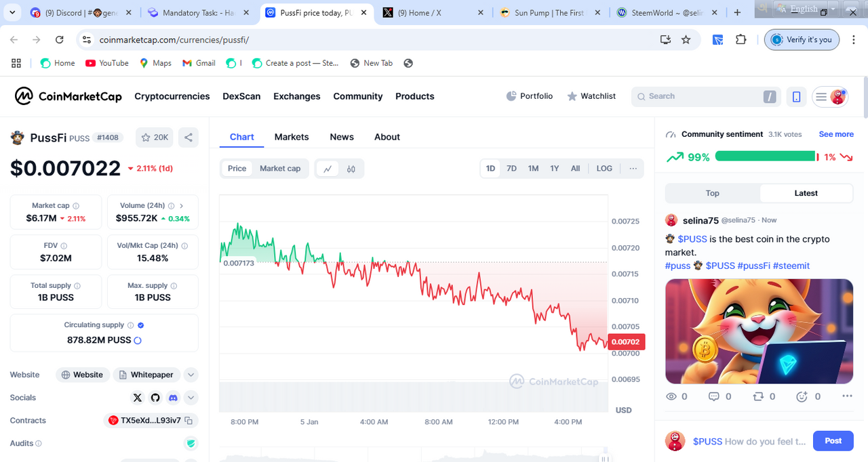Switch to the Markets tab

pos(292,137)
